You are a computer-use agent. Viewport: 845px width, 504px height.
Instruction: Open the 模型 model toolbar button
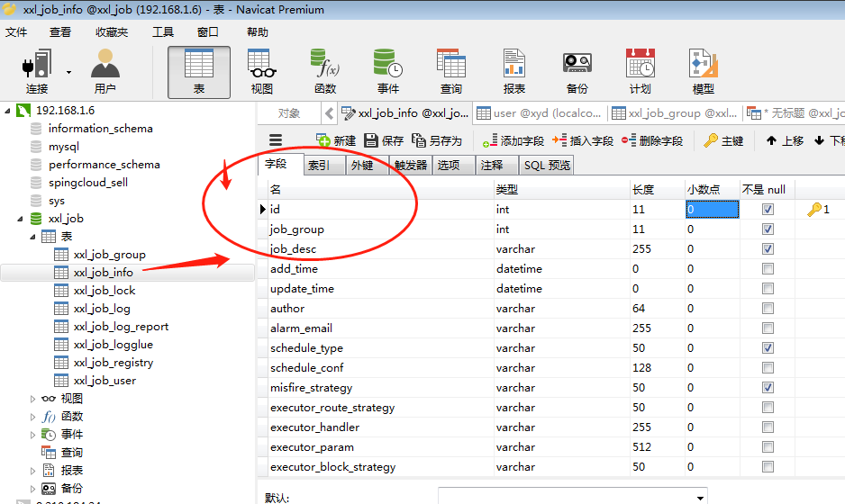pos(704,72)
